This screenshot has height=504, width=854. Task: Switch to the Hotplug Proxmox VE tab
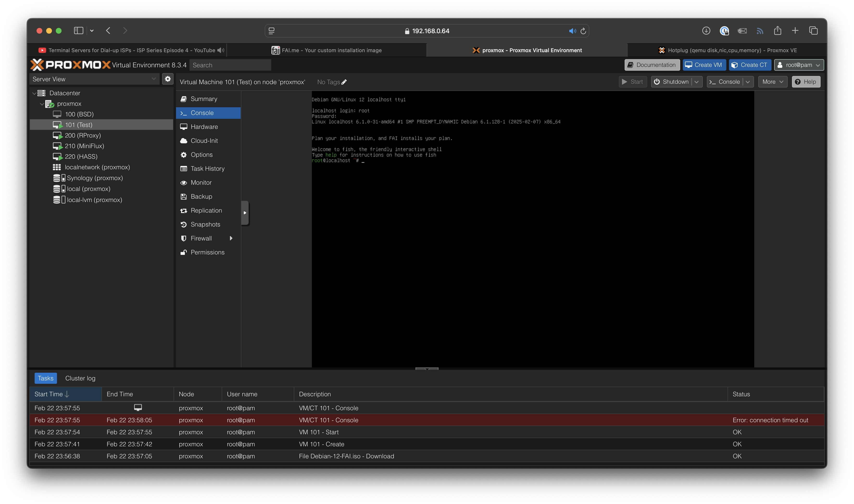tap(727, 50)
